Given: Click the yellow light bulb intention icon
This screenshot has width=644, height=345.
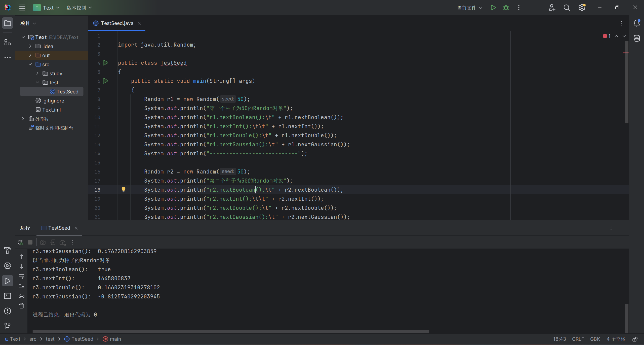Looking at the screenshot, I should [x=124, y=189].
